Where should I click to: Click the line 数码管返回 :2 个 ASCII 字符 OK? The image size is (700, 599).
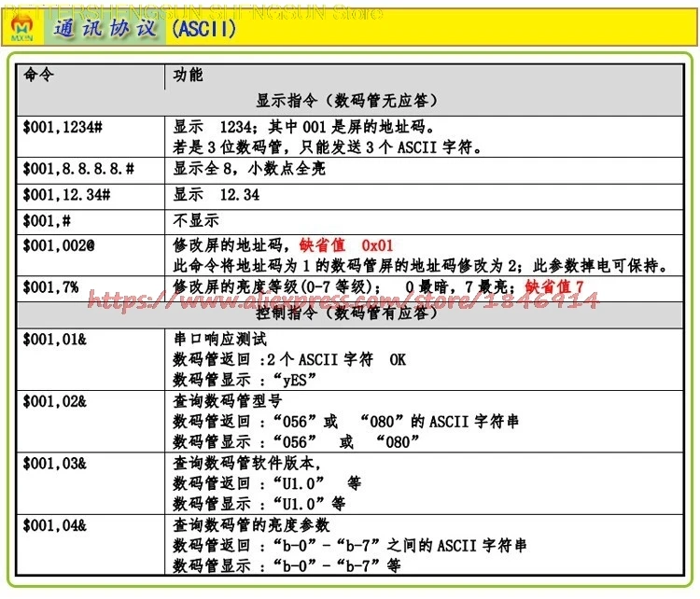click(x=289, y=360)
